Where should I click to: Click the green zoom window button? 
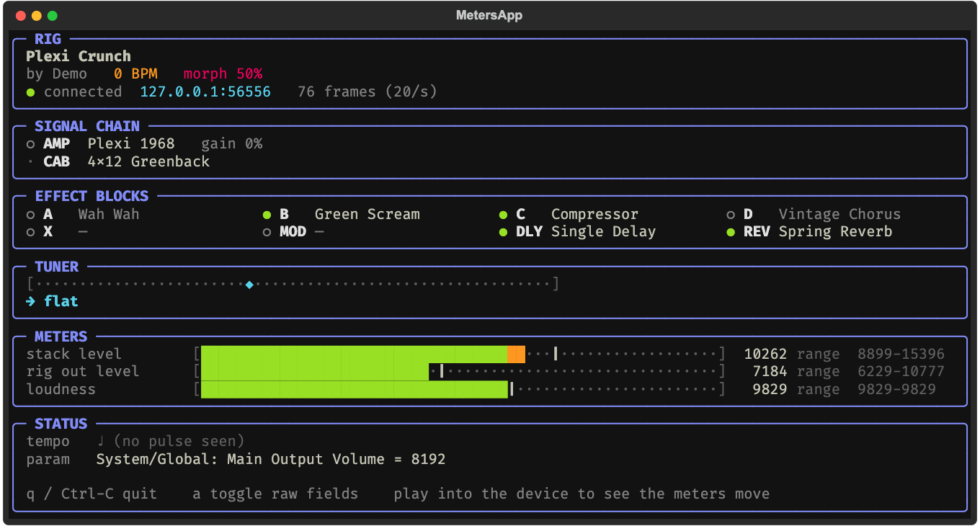[52, 16]
